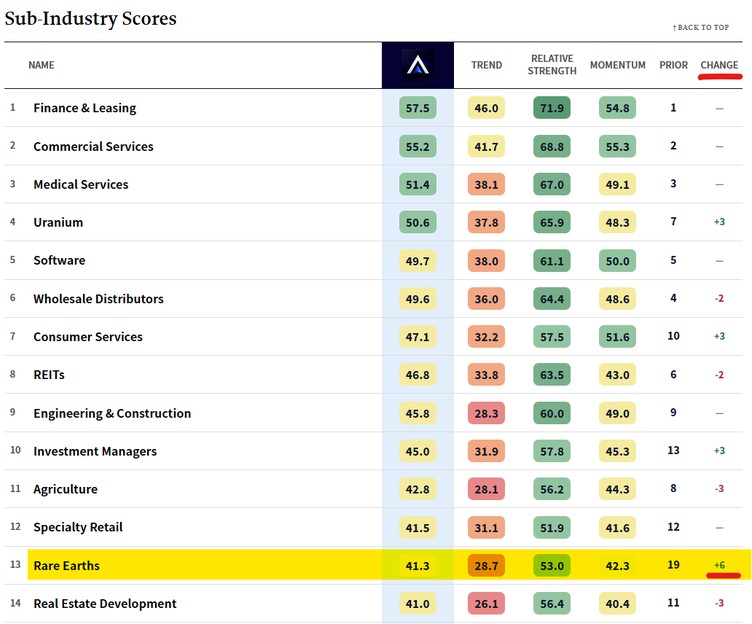The image size is (752, 624).
Task: Sort by the TREND column header
Action: click(x=486, y=65)
